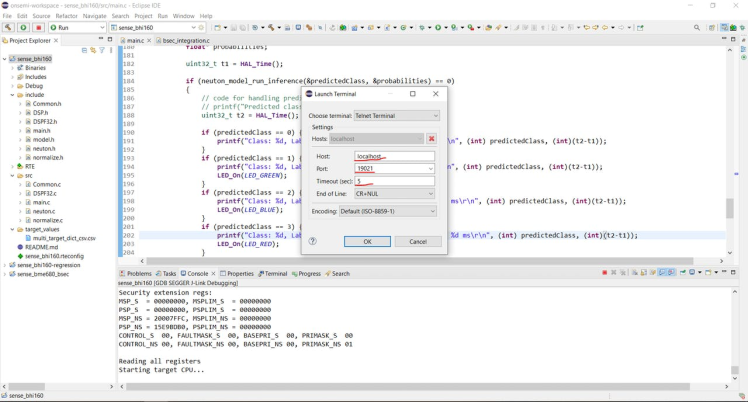Screen dimensions: 748x402
Task: Click the red Terminate button in Console
Action: 605,273
